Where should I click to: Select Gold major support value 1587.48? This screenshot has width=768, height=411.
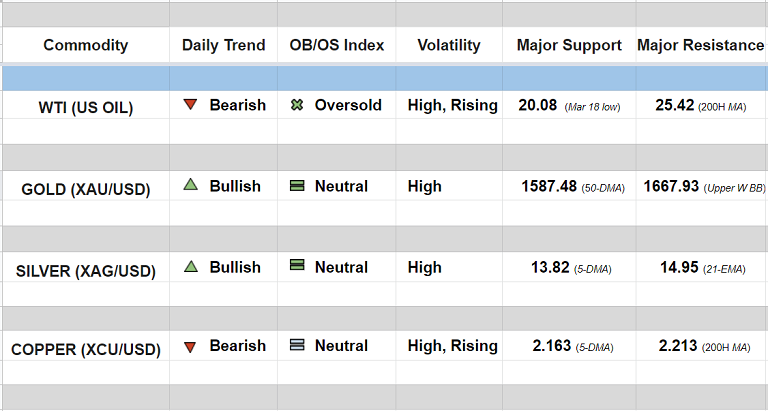pos(549,186)
